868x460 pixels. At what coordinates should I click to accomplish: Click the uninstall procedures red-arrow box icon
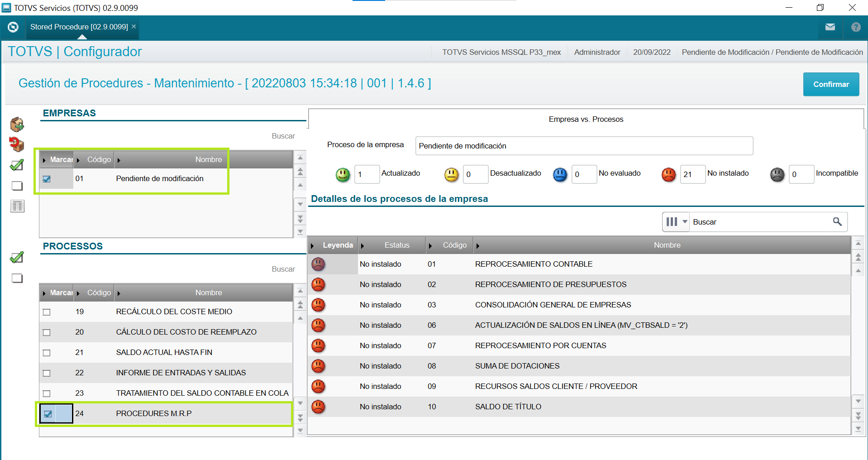[x=17, y=144]
